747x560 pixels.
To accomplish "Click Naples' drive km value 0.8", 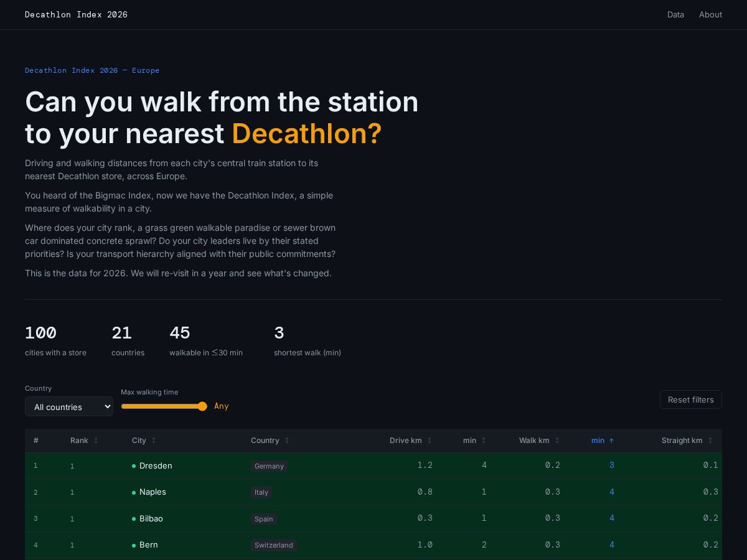I will (x=425, y=491).
